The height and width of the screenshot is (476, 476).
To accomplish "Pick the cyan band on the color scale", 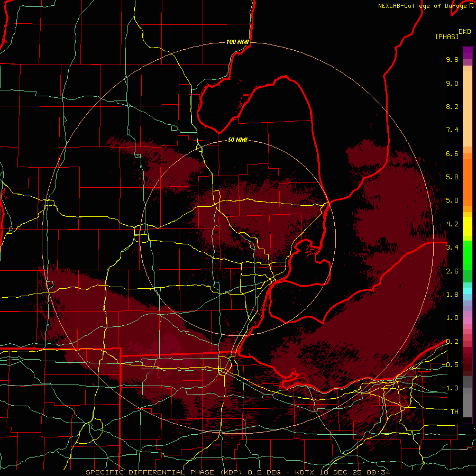I will 467,290.
